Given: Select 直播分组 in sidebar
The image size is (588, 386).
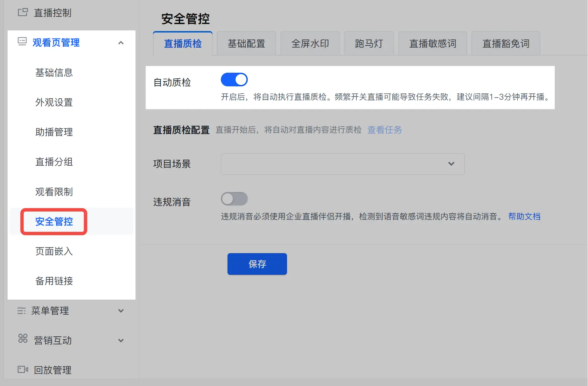Looking at the screenshot, I should pos(54,162).
